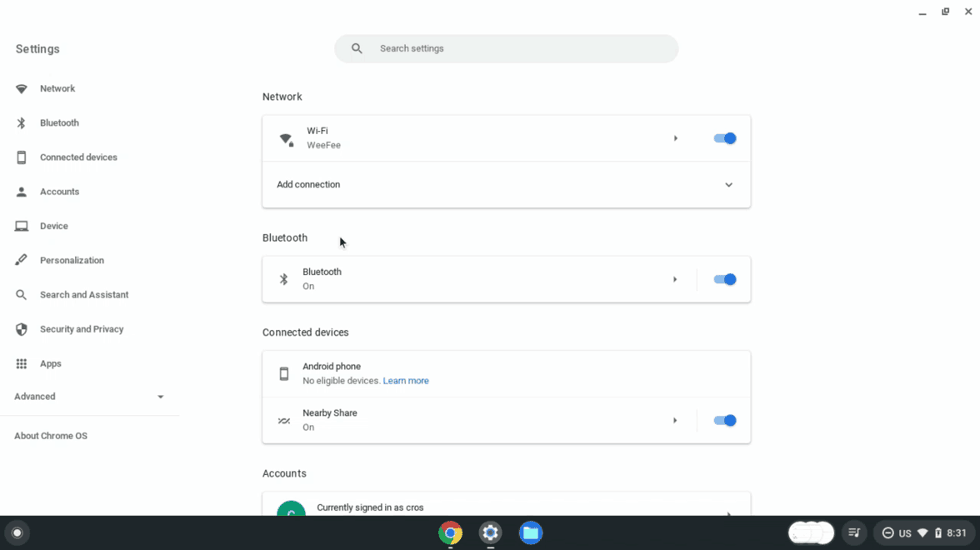Click the Accounts person icon
Viewport: 980px width, 550px height.
[21, 191]
